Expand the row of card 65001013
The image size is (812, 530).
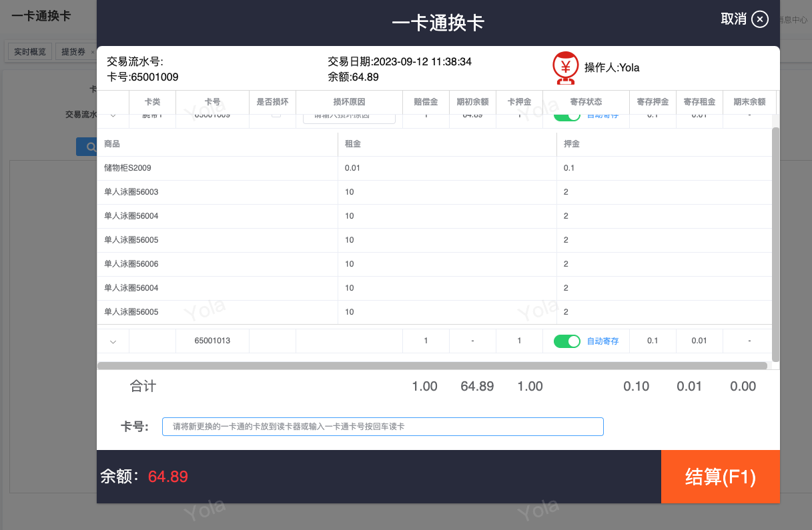113,341
